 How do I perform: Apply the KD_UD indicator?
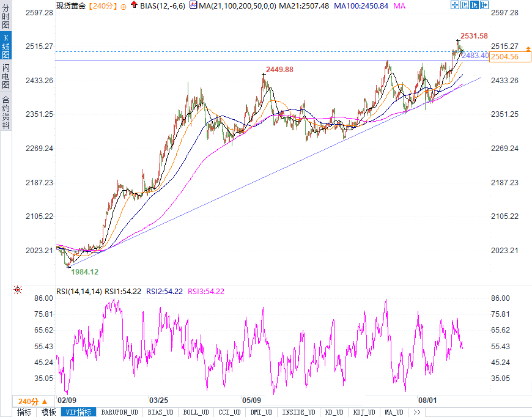[334, 412]
